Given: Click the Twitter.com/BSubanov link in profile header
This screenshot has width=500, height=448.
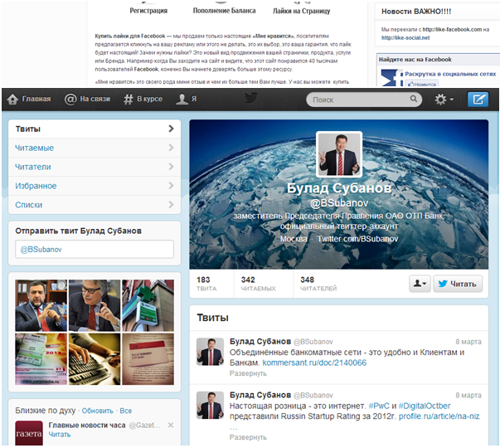Looking at the screenshot, I should (357, 239).
